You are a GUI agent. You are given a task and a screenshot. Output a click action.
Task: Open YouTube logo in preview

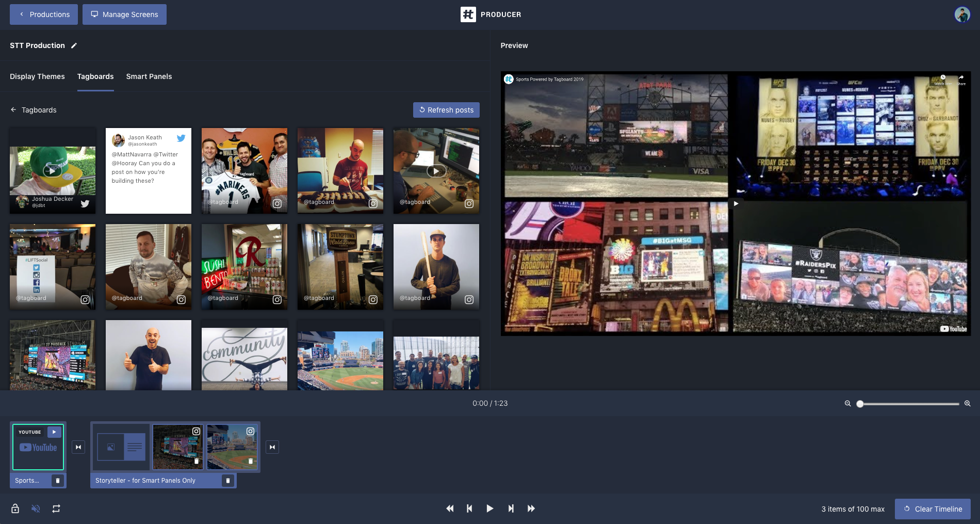click(x=954, y=329)
